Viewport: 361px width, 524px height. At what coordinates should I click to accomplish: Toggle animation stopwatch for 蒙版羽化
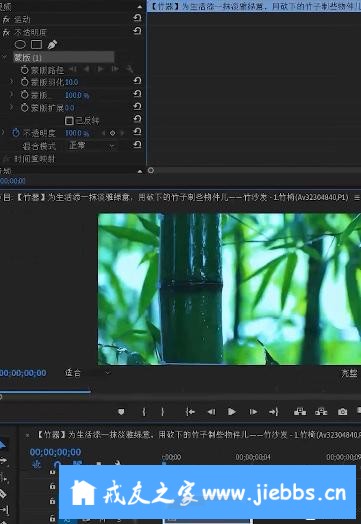coord(25,82)
